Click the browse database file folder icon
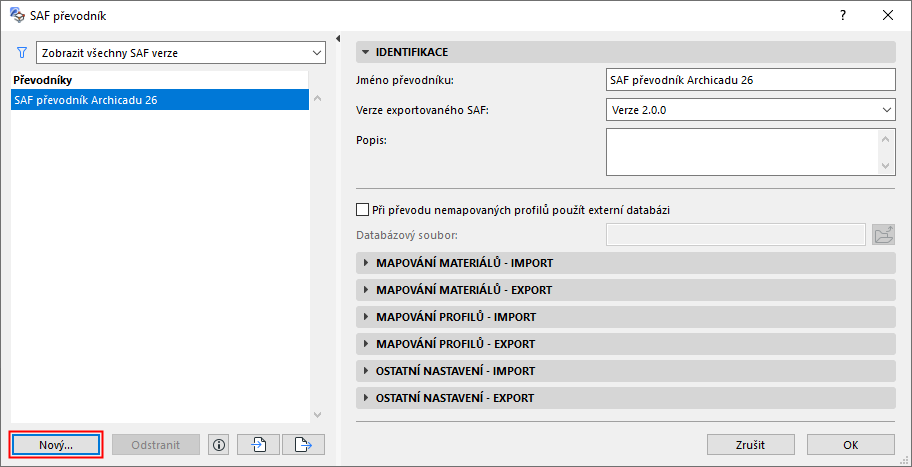The image size is (912, 467). click(883, 235)
